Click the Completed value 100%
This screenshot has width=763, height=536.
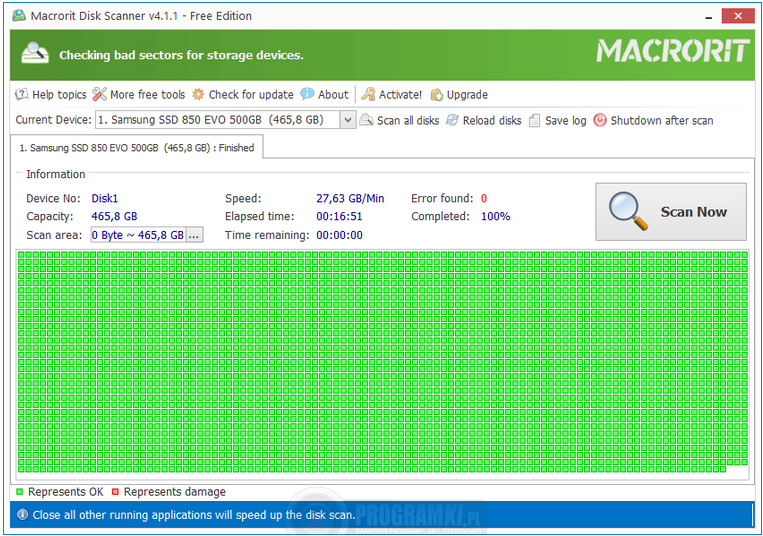click(x=495, y=216)
